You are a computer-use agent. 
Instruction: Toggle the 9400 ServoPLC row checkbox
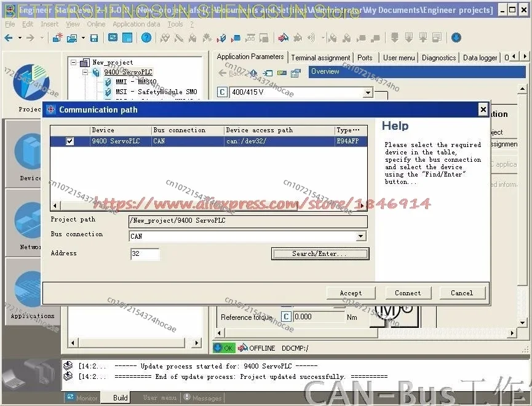click(70, 141)
